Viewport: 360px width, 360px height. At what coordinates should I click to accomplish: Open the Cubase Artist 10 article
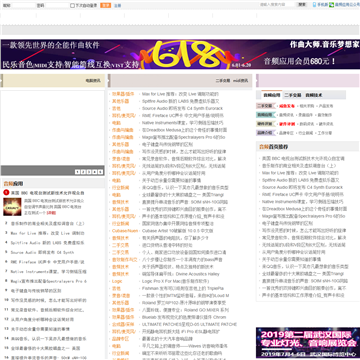(178, 231)
